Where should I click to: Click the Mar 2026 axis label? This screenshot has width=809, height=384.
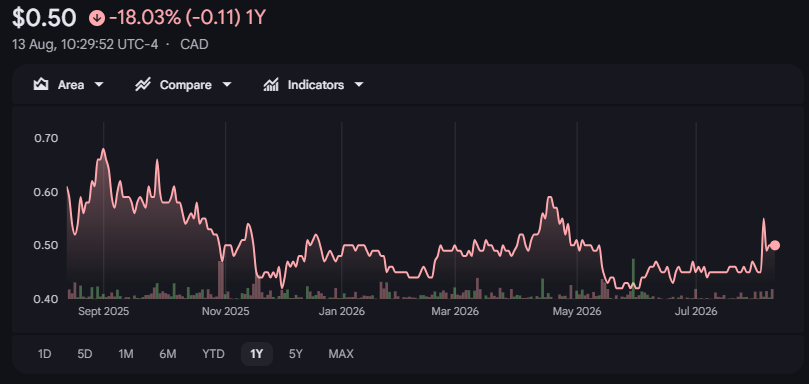coord(455,312)
